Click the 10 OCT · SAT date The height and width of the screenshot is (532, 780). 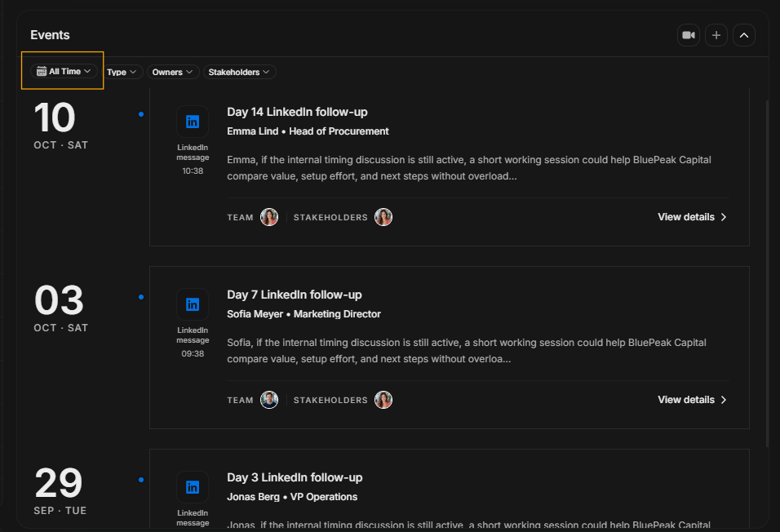click(60, 125)
